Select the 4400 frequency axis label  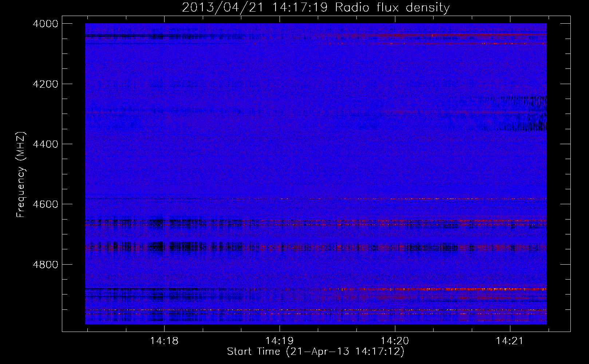click(46, 144)
